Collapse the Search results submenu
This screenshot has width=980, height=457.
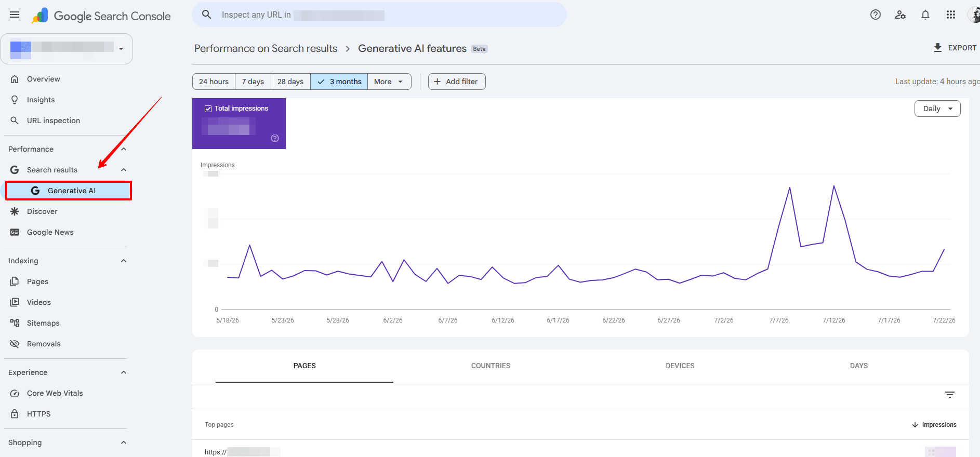click(124, 170)
